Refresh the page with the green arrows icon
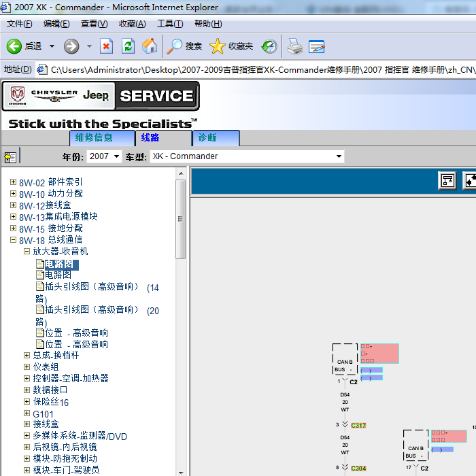Viewport: 476px width, 476px height. (128, 46)
